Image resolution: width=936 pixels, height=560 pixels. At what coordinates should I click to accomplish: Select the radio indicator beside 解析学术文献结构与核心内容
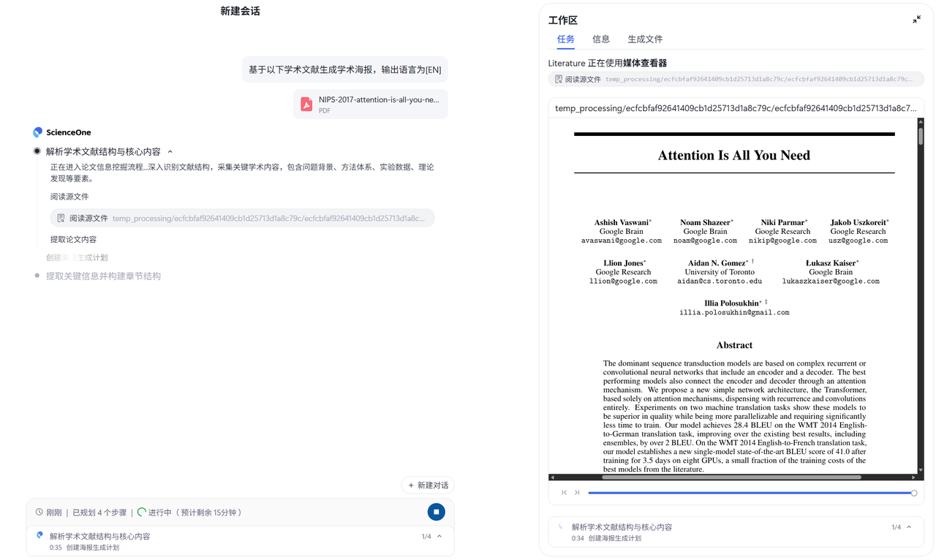pyautogui.click(x=37, y=152)
